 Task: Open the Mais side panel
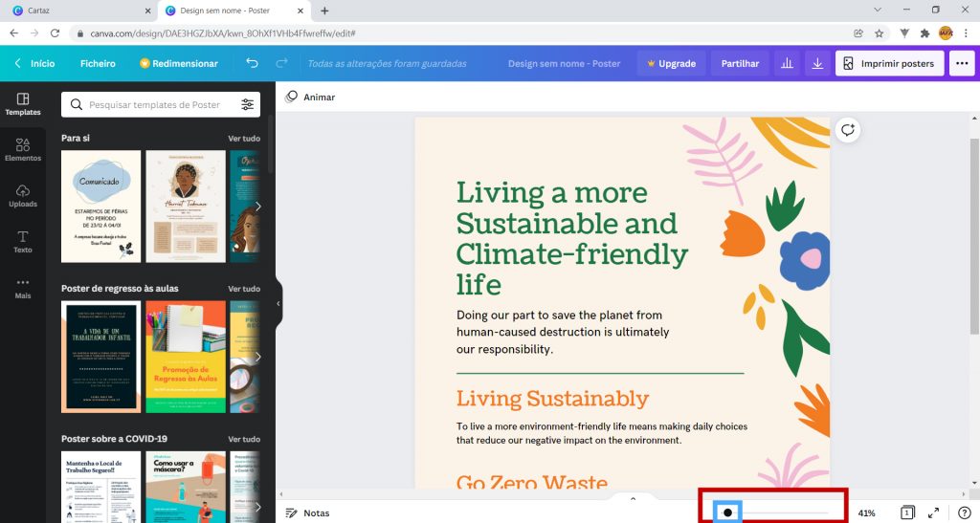[x=23, y=288]
